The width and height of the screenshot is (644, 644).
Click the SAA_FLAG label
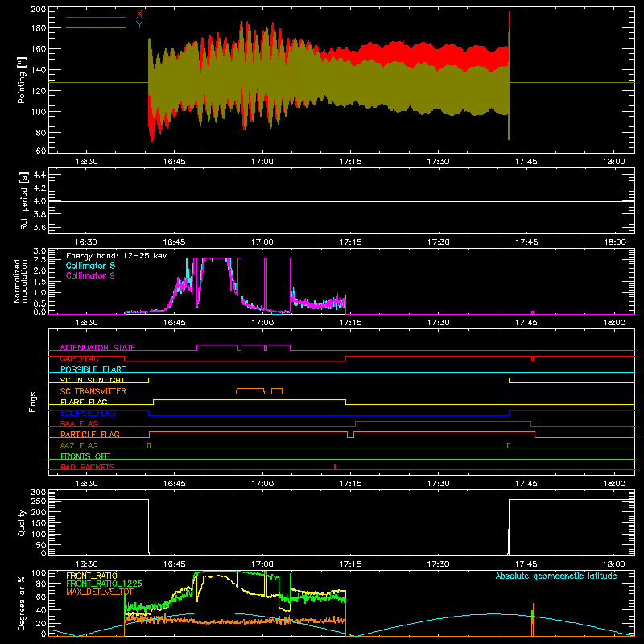coord(79,423)
